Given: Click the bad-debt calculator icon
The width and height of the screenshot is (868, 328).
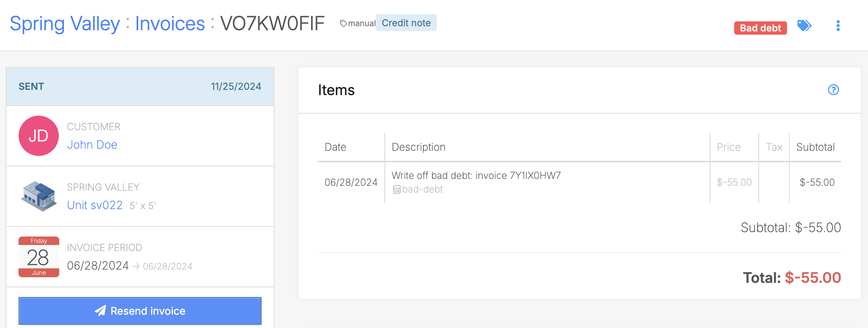Looking at the screenshot, I should [397, 189].
